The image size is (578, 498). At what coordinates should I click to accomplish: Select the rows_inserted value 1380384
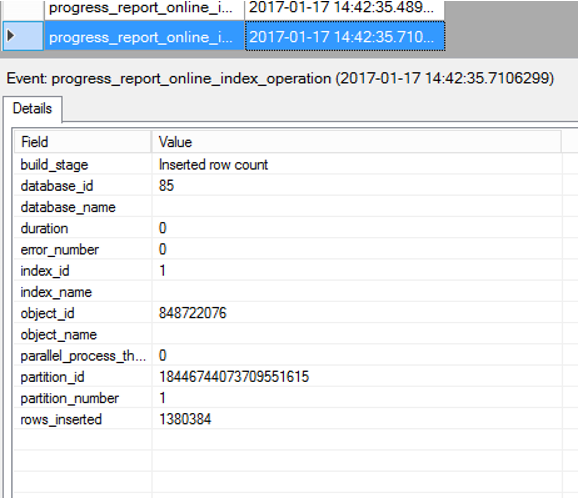click(185, 419)
